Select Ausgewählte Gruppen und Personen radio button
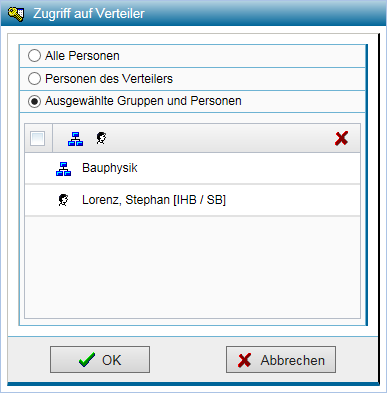This screenshot has height=393, width=387. (x=34, y=101)
